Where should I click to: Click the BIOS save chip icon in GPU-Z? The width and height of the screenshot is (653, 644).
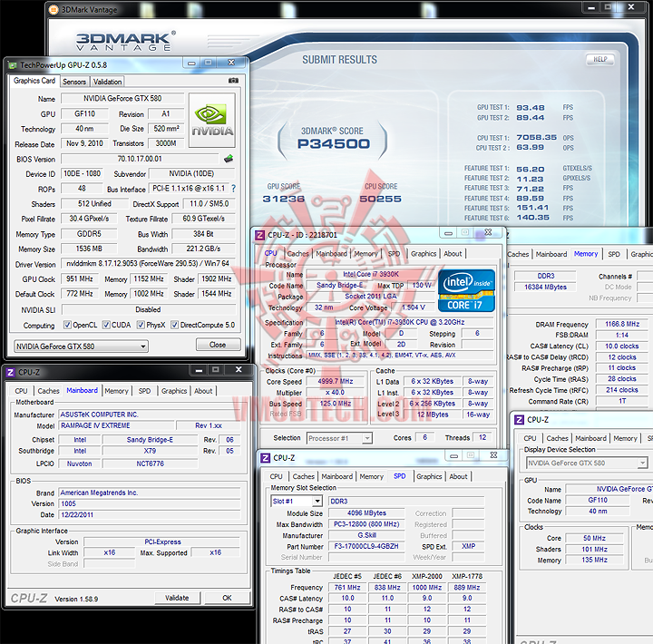229,159
